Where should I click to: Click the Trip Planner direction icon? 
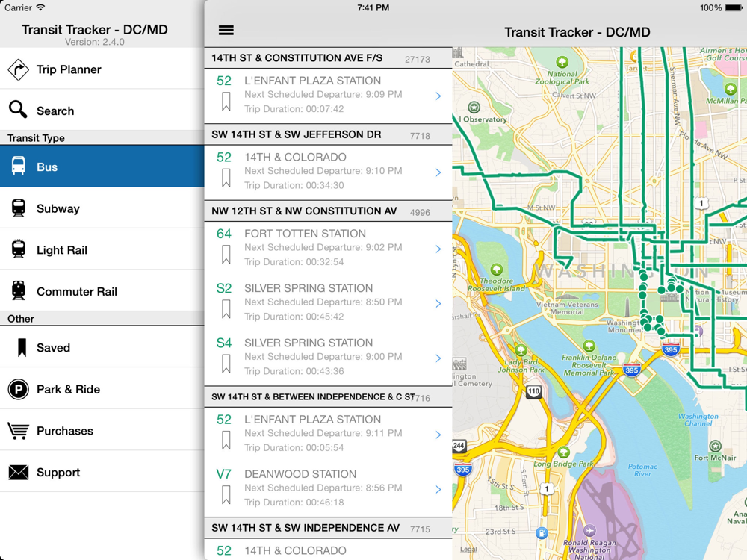pyautogui.click(x=18, y=69)
